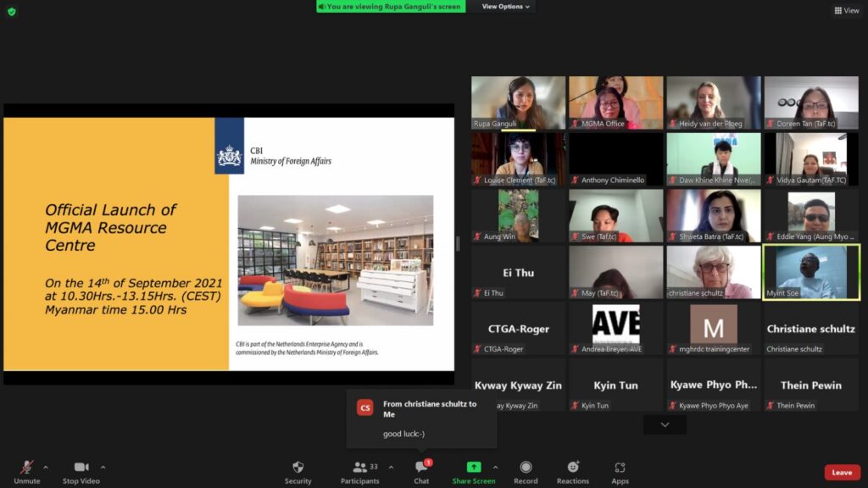Select mghrdc trainingcenter tile
The image size is (868, 488).
point(714,328)
